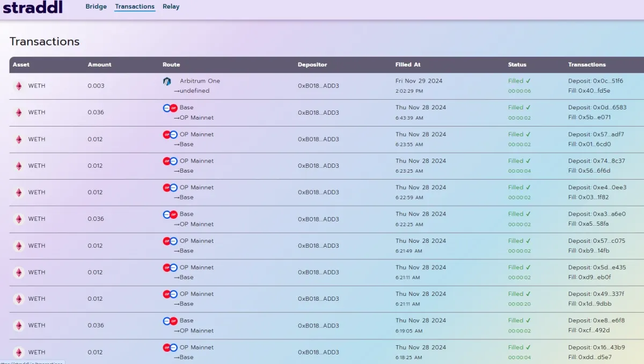Switch to the Relay tab
The width and height of the screenshot is (644, 364).
tap(171, 7)
